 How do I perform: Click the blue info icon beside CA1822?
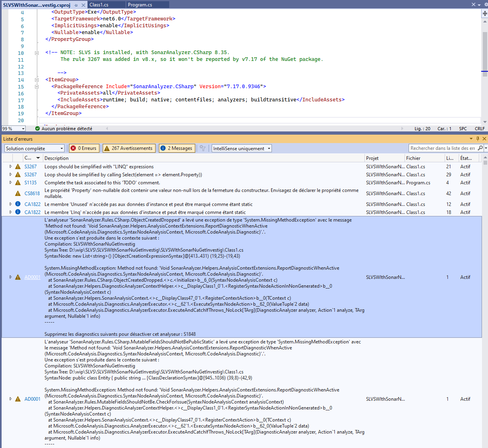[17, 204]
